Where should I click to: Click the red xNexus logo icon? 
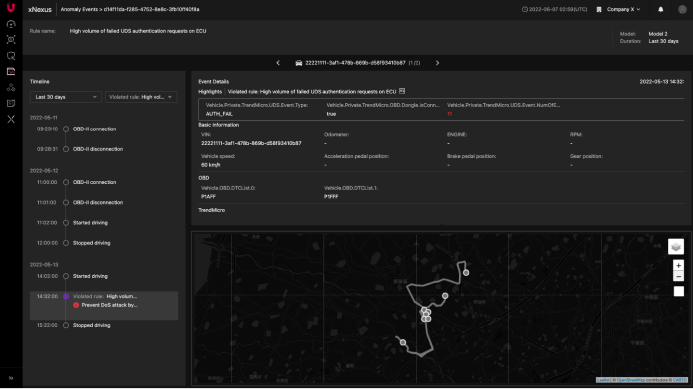[11, 8]
